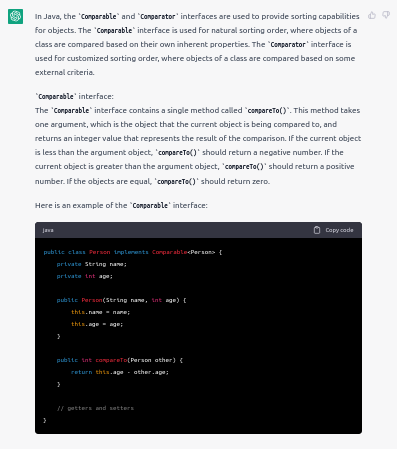Screen dimensions: 397x449
Task: Click the 'this.name = name;' code line
Action: [101, 312]
